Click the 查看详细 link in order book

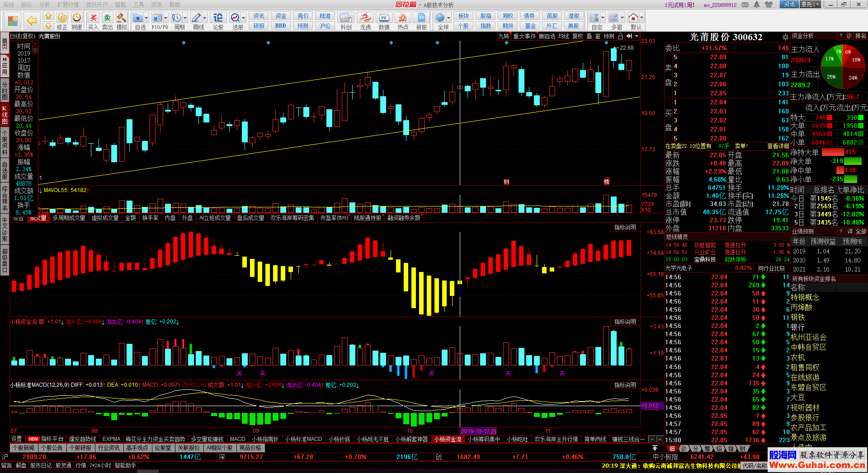(x=778, y=146)
